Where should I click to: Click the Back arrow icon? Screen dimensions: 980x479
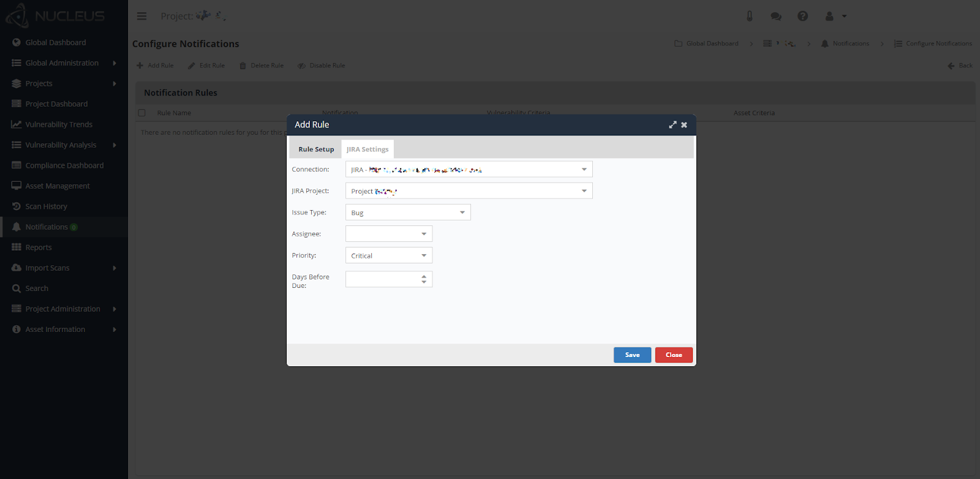point(951,66)
